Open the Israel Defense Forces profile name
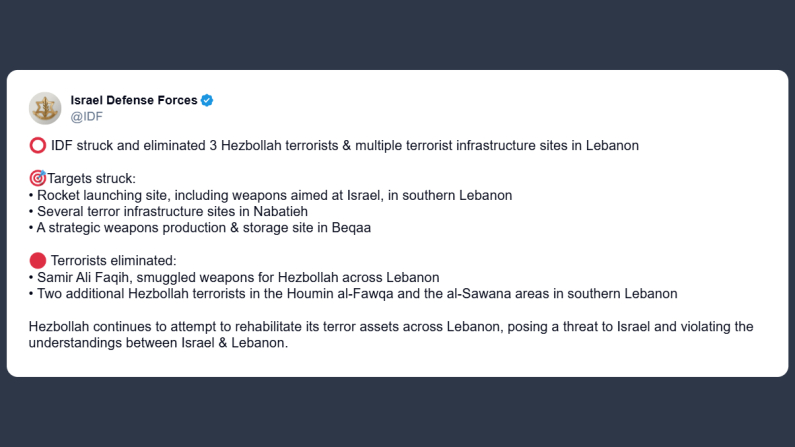Viewport: 795px width, 447px height. pyautogui.click(x=134, y=100)
